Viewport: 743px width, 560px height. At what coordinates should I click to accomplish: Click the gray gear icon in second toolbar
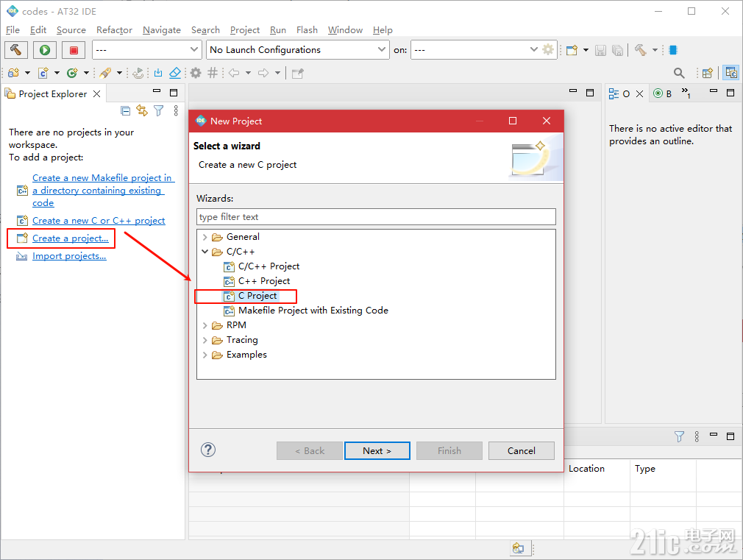[x=195, y=73]
